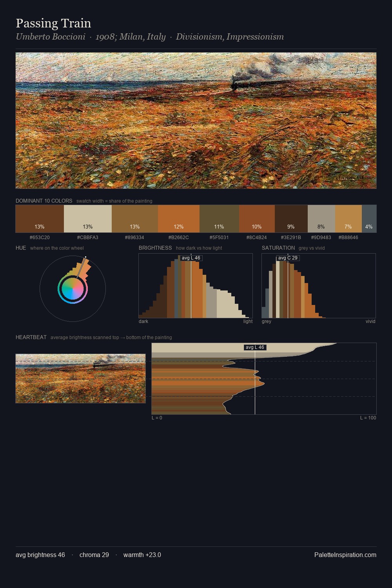Open the small painting thumbnail beside the heartbeat chart
The height and width of the screenshot is (588, 392).
(x=80, y=378)
